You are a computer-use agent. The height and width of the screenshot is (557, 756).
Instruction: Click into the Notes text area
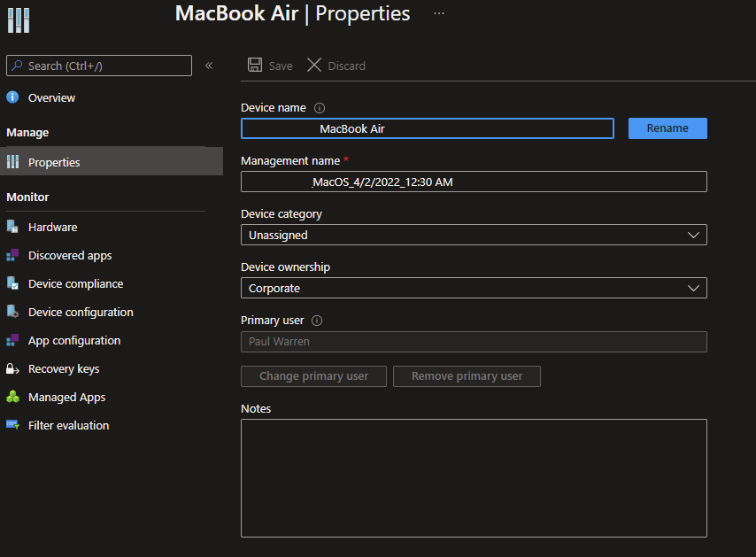[474, 478]
